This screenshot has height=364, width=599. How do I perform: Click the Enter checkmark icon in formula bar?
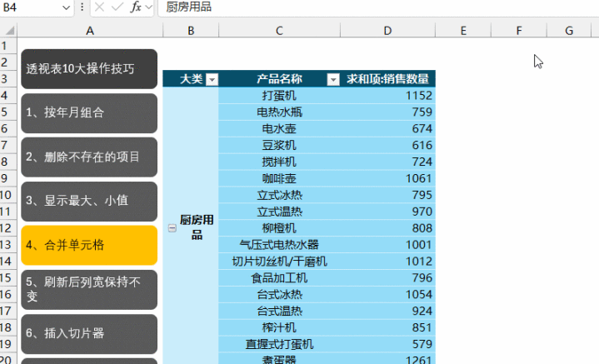117,7
